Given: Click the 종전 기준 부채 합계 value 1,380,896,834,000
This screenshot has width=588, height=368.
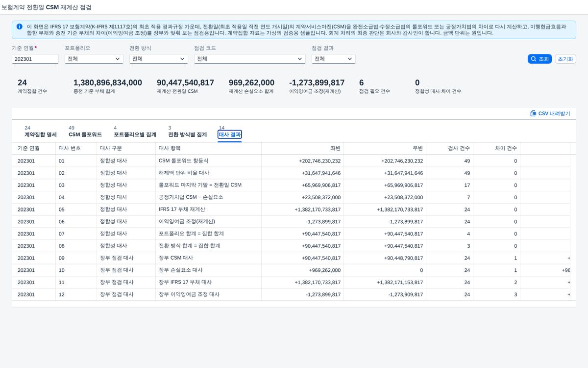Looking at the screenshot, I should click(x=108, y=82).
